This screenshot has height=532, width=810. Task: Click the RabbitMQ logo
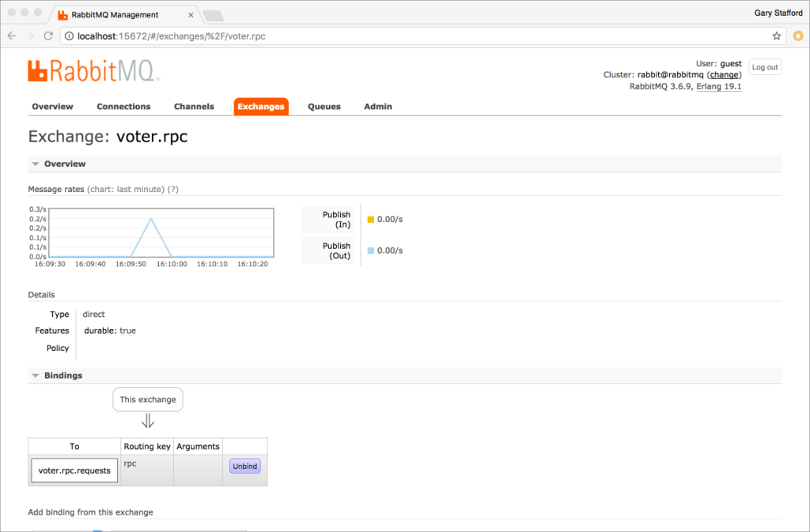click(93, 70)
